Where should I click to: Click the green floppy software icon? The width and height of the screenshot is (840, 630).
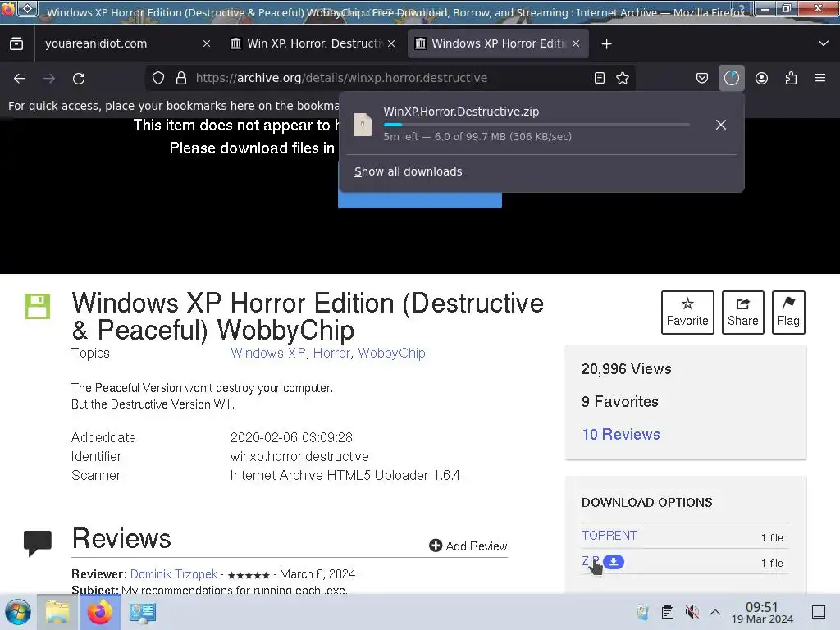[x=37, y=306]
